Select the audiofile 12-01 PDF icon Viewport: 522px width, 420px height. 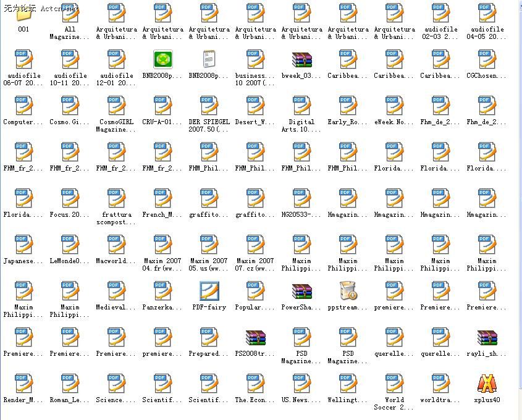116,59
